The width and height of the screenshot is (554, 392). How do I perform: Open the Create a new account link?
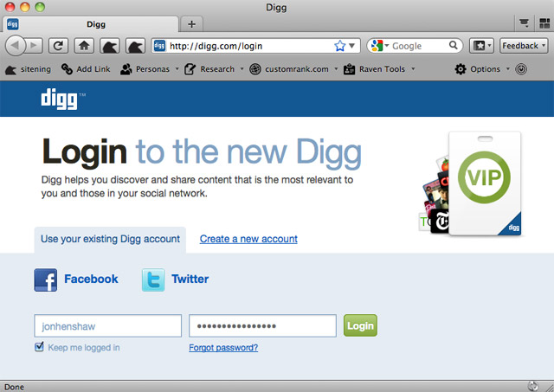pyautogui.click(x=248, y=239)
